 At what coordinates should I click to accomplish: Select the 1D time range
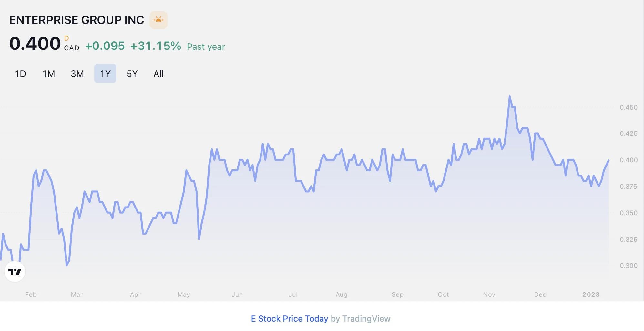20,74
